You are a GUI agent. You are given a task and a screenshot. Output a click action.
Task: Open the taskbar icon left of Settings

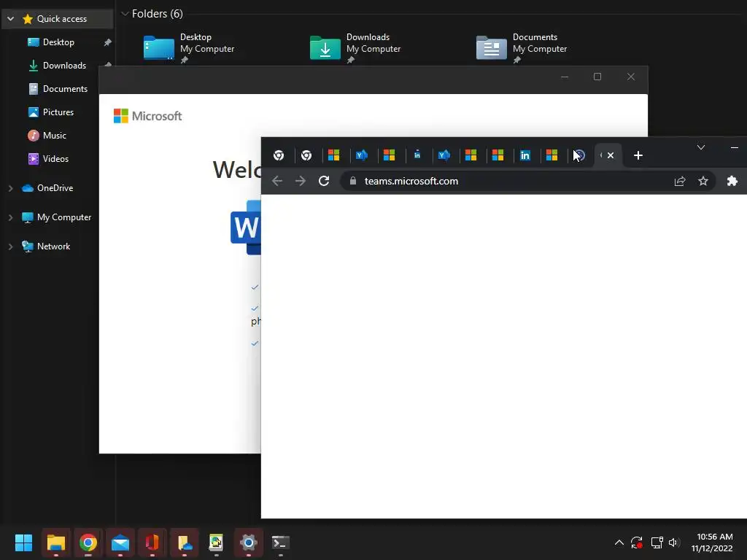point(216,542)
